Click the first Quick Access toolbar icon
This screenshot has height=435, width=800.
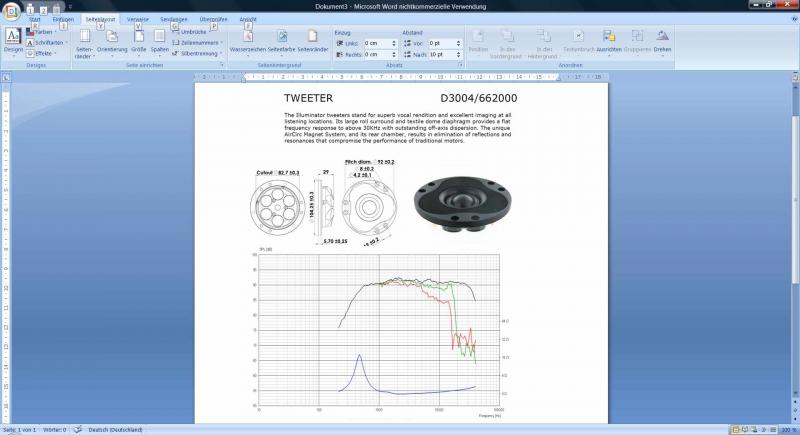[x=30, y=9]
